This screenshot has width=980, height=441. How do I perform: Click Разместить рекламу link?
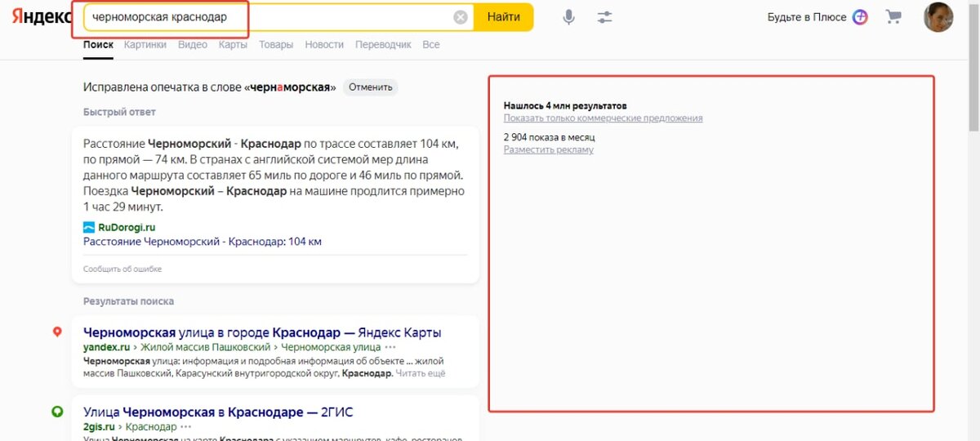(549, 149)
